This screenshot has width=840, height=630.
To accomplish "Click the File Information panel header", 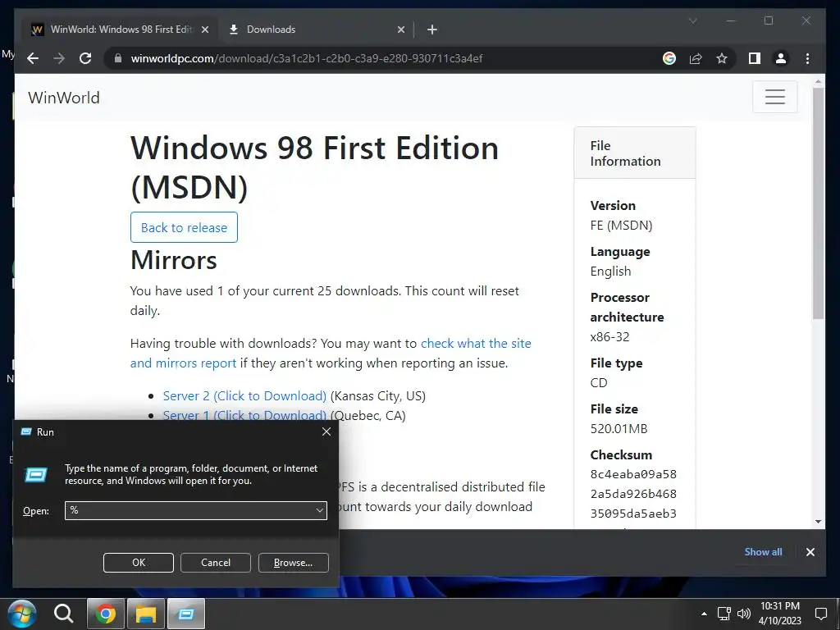I will [635, 153].
